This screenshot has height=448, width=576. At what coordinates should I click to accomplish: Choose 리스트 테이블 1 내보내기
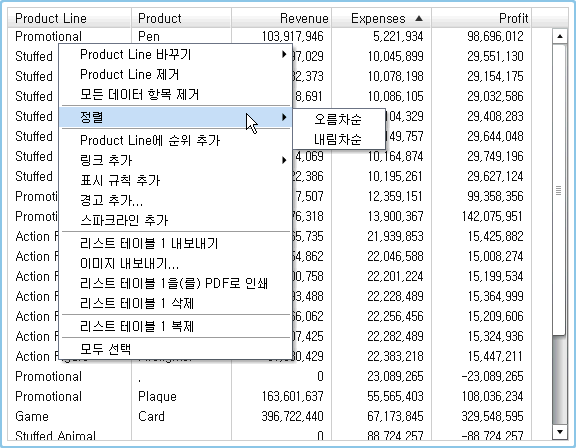[176, 243]
